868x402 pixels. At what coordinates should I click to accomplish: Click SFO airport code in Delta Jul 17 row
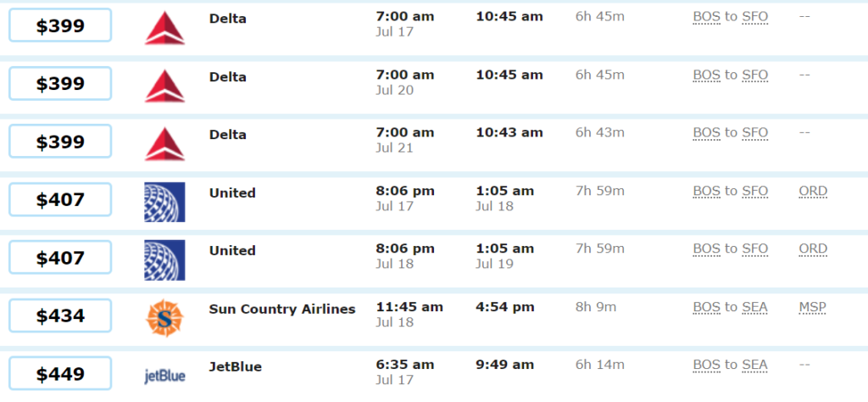pos(755,17)
